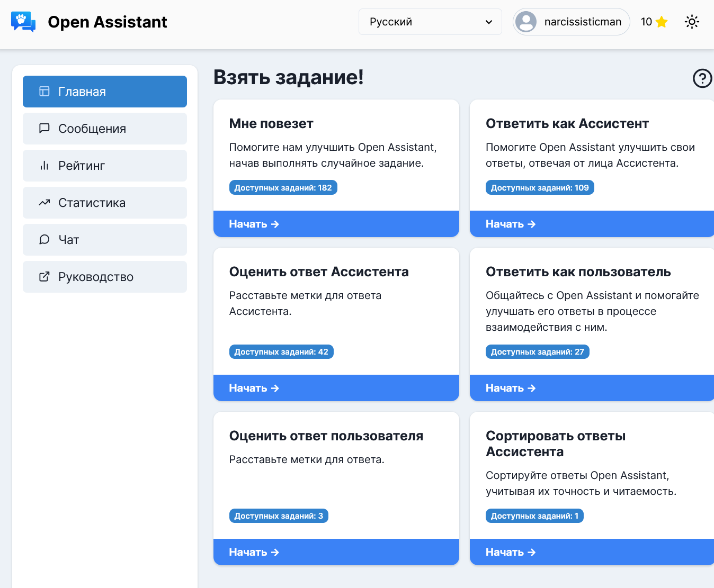Click Начать on Мне повезет card
The width and height of the screenshot is (714, 588).
(335, 223)
